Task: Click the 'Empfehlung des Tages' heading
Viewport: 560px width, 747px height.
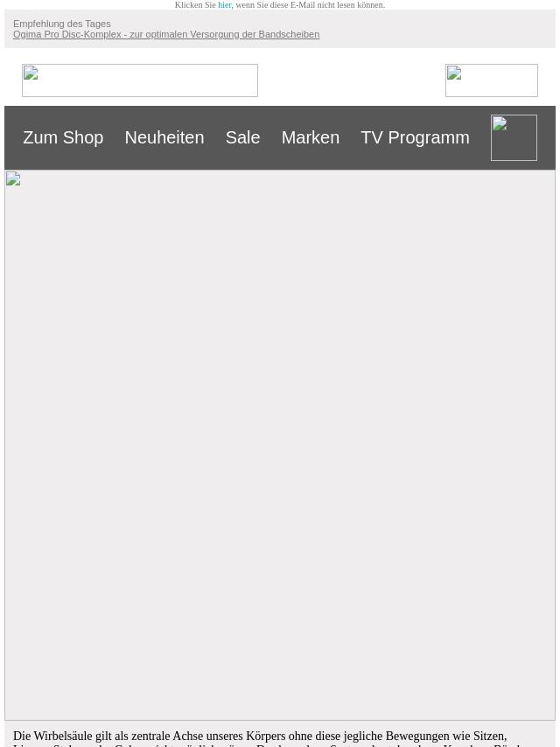Action: coord(62,24)
